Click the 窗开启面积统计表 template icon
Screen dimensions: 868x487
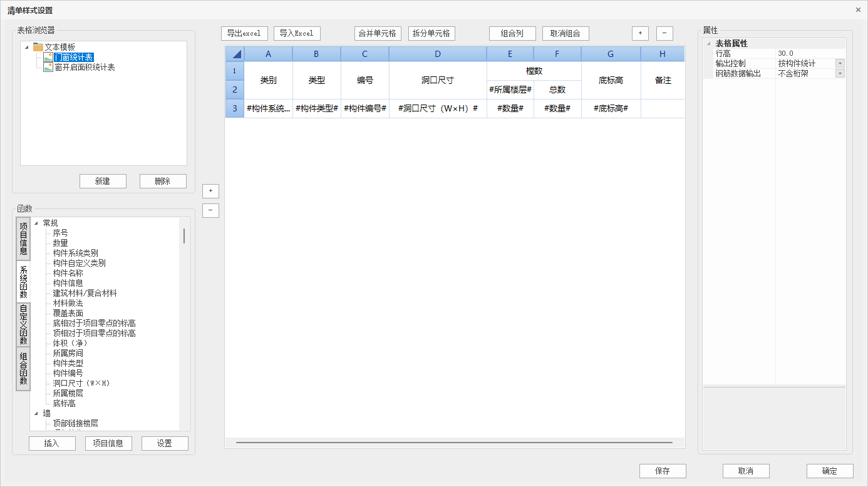click(48, 67)
